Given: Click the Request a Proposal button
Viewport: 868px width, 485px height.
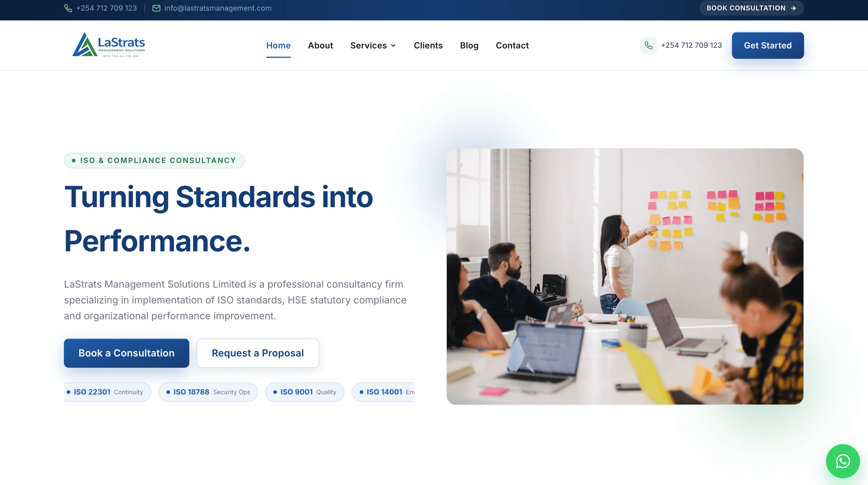Looking at the screenshot, I should pyautogui.click(x=258, y=353).
